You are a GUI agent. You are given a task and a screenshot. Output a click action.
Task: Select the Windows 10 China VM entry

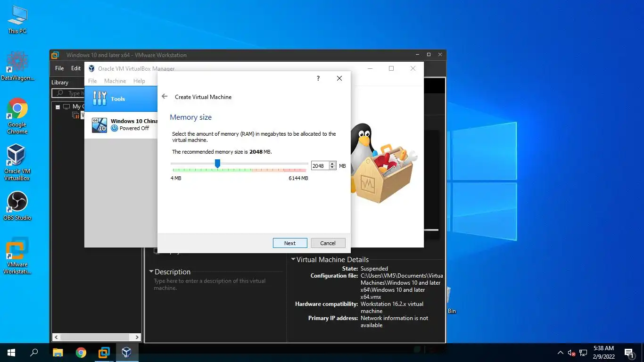coord(121,125)
